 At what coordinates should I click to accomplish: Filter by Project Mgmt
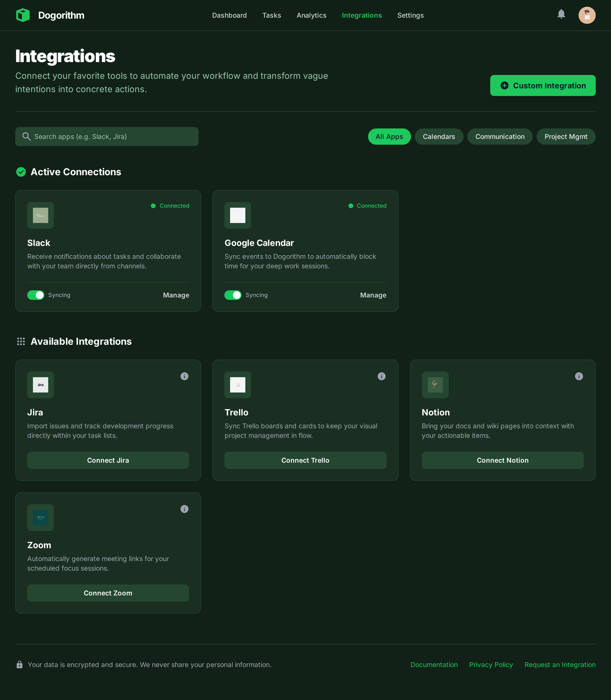[566, 137]
